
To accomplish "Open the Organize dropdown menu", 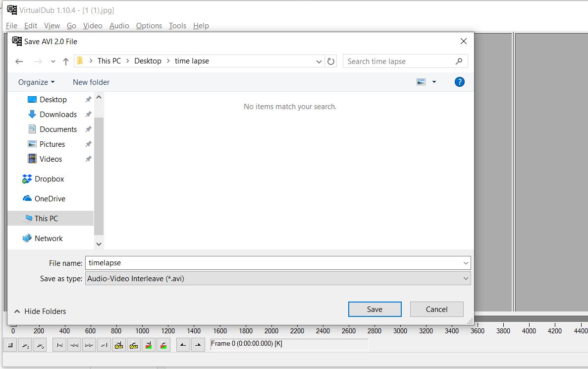I will 36,82.
